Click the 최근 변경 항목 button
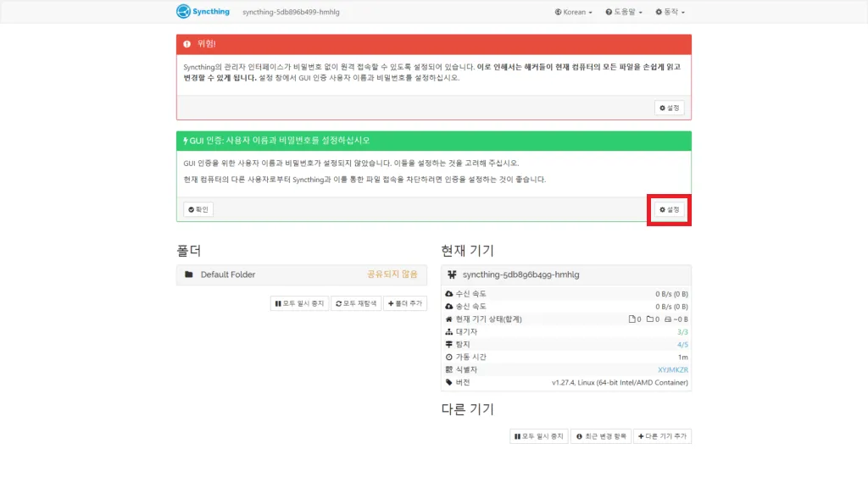The height and width of the screenshot is (488, 868). pyautogui.click(x=600, y=435)
